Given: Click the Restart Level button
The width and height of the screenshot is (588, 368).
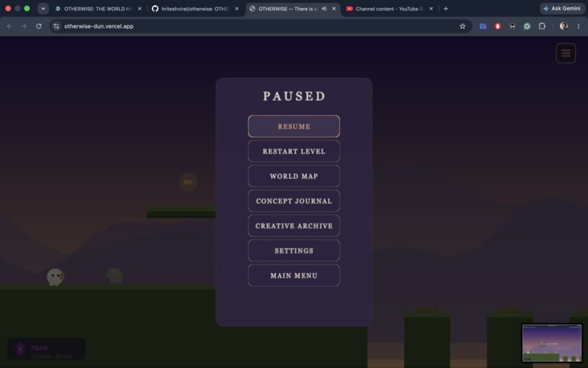Looking at the screenshot, I should click(293, 151).
